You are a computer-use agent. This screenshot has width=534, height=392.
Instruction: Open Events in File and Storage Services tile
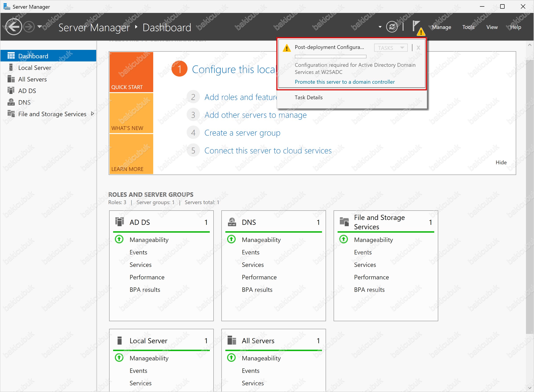coord(363,252)
